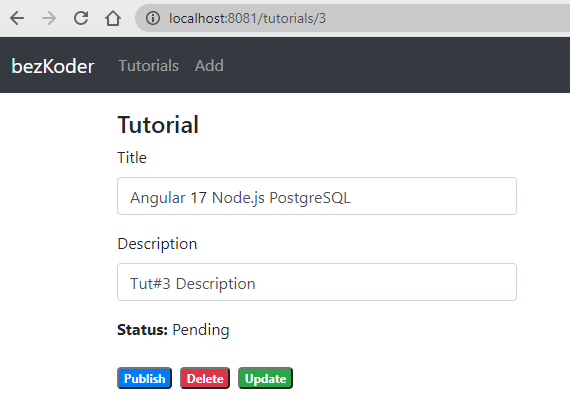Click the Pending status text
Viewport: 570px width, 410px height.
click(201, 330)
